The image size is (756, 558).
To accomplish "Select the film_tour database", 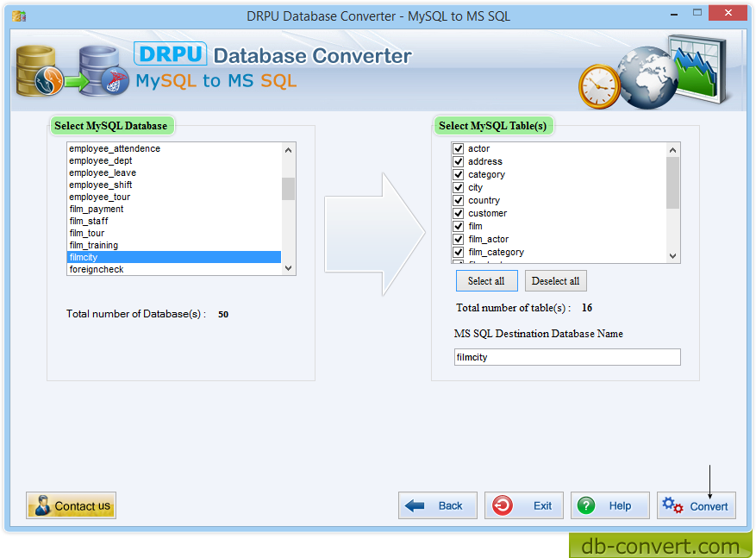I will click(x=173, y=233).
